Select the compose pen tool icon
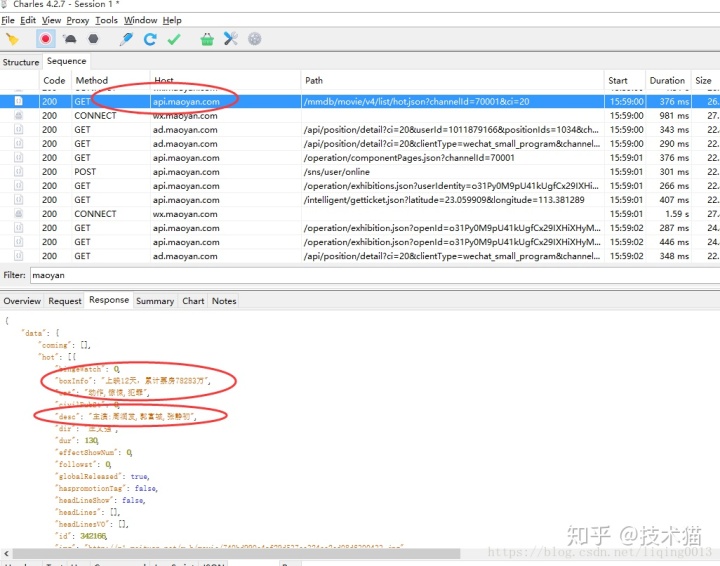Viewport: 720px width, 566px height. [126, 39]
